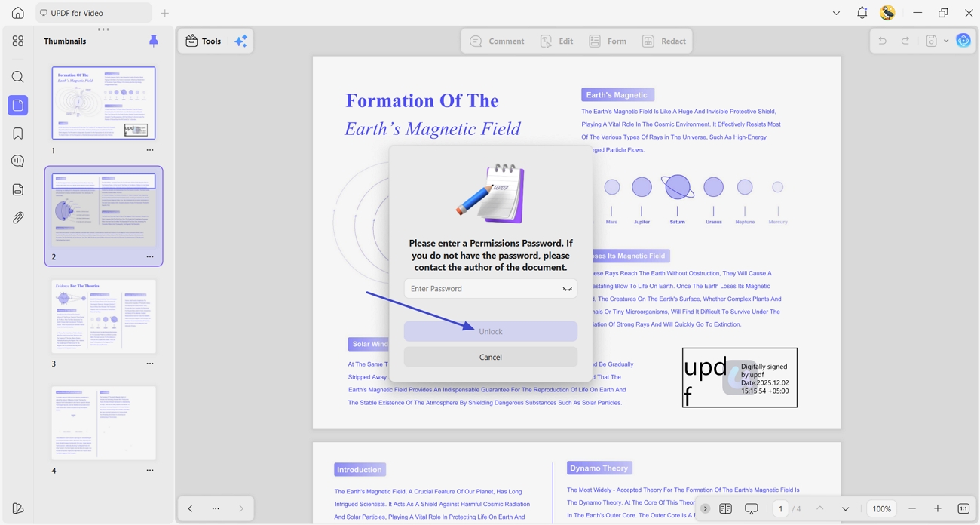The width and height of the screenshot is (980, 525).
Task: Open the Attachments paperclip icon
Action: click(18, 217)
